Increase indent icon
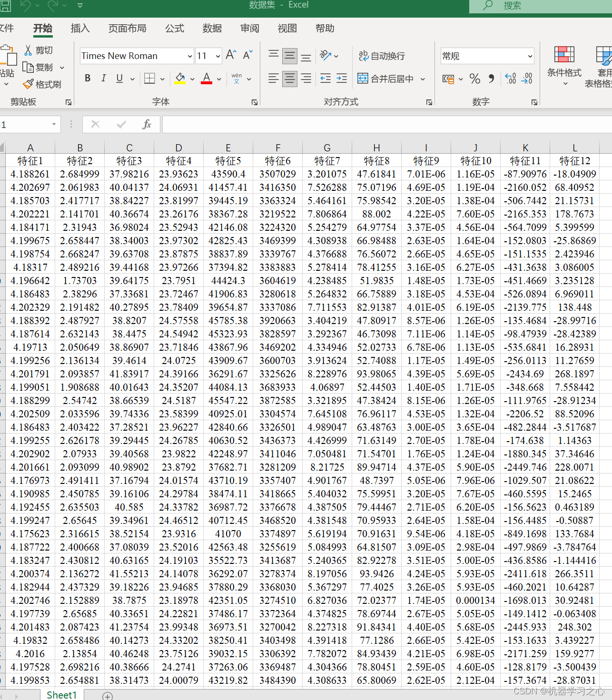Screen dimensions: 612x700 pyautogui.click(x=342, y=79)
